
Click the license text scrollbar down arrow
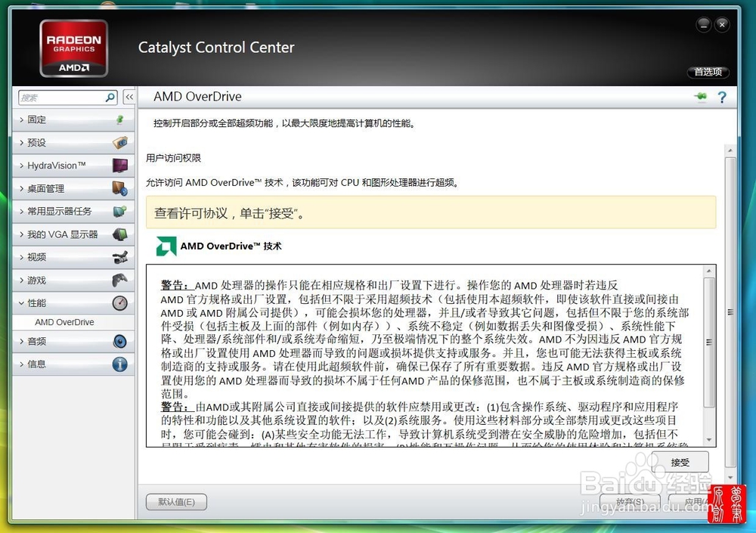click(x=709, y=439)
